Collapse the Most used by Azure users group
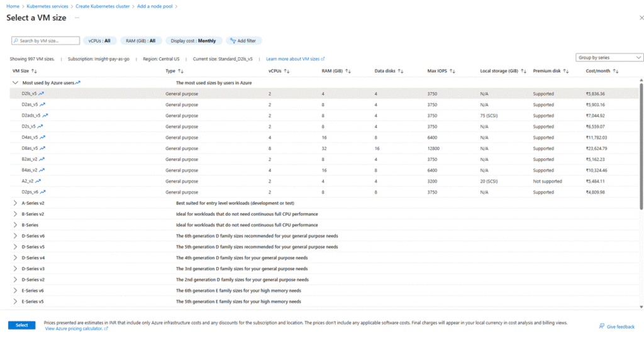 [15, 82]
